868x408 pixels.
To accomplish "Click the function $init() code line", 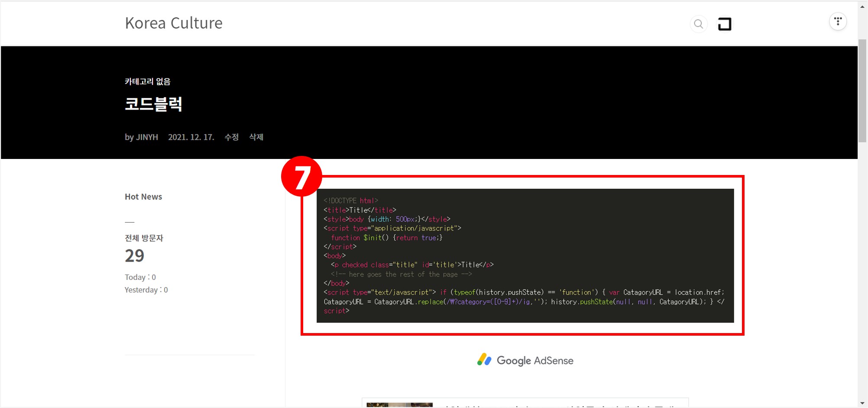I will (x=386, y=237).
